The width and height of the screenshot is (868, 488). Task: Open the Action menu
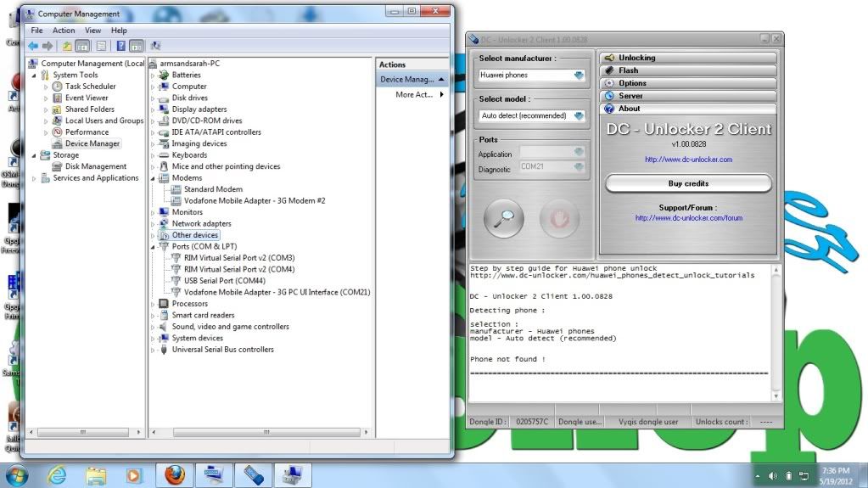coord(64,31)
